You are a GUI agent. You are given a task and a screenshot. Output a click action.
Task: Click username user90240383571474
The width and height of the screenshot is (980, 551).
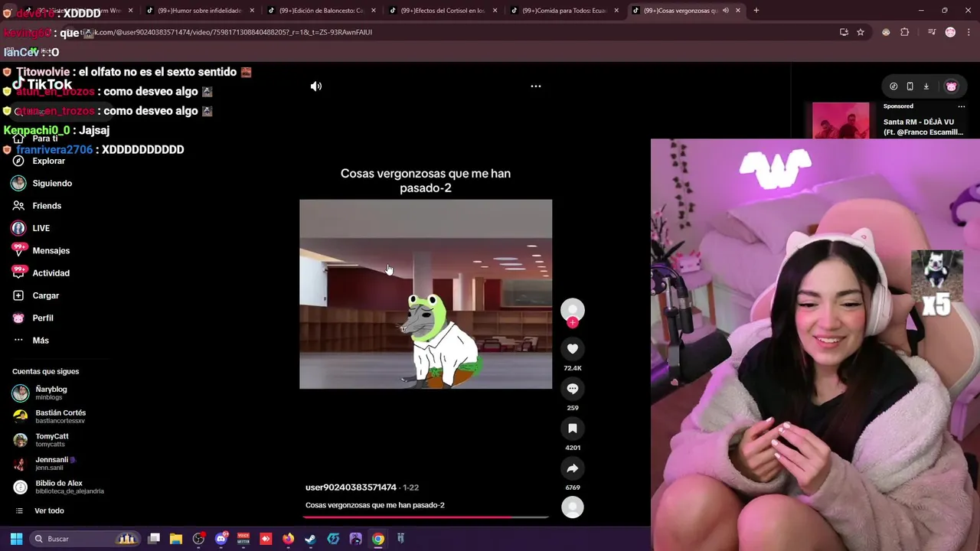point(351,487)
